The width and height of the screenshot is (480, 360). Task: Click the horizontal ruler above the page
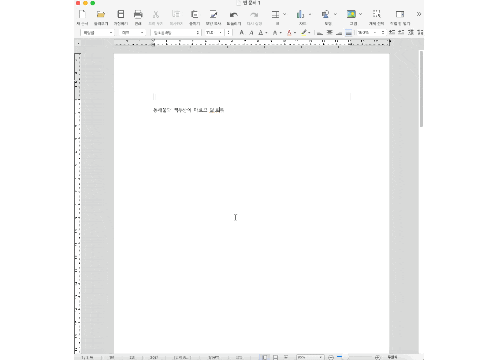[252, 43]
